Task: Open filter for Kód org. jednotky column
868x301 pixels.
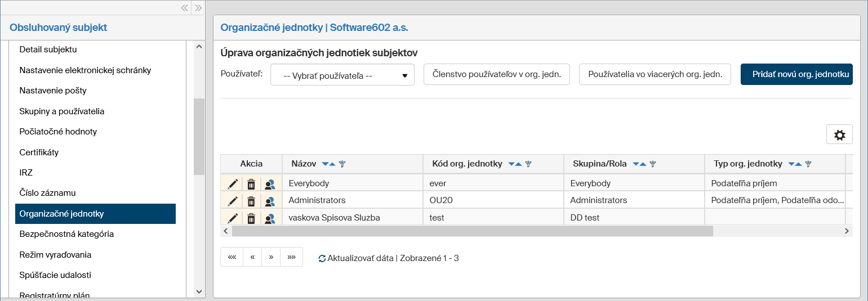Action: pyautogui.click(x=528, y=164)
